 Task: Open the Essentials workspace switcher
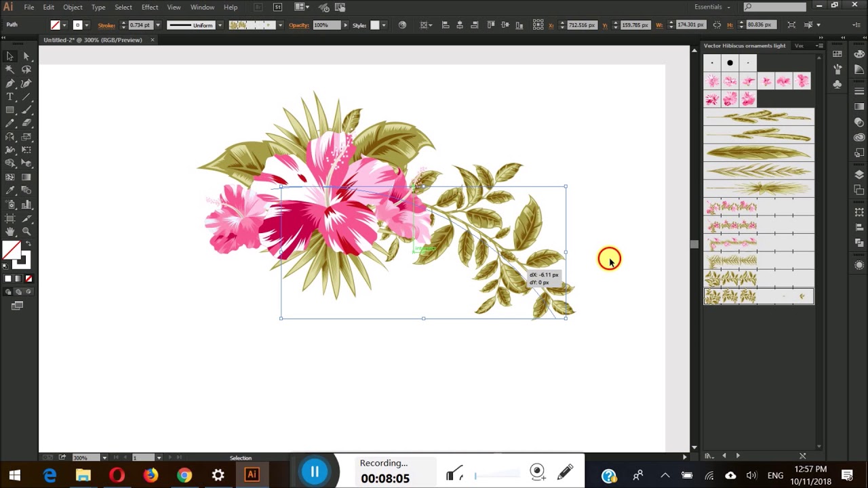(713, 7)
